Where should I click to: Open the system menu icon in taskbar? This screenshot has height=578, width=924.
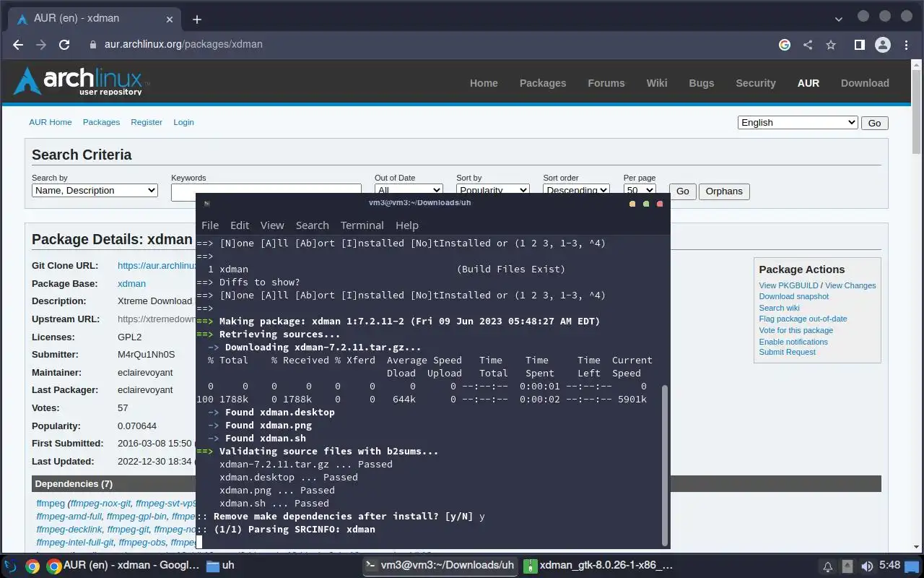tap(10, 566)
